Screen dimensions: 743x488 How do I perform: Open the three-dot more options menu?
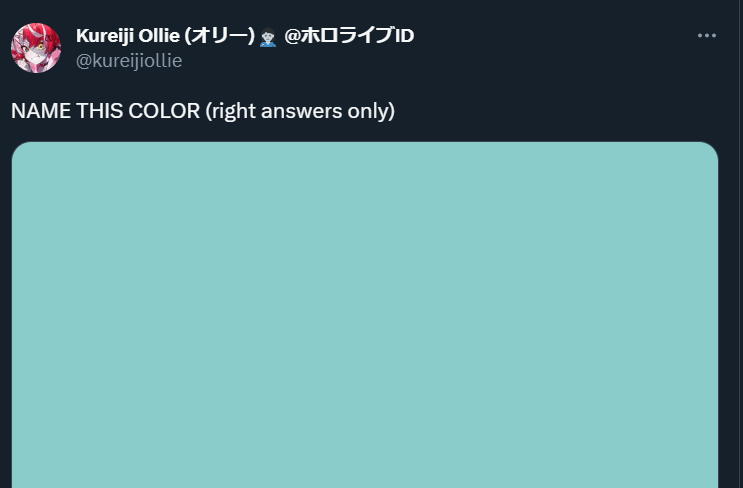(x=707, y=36)
